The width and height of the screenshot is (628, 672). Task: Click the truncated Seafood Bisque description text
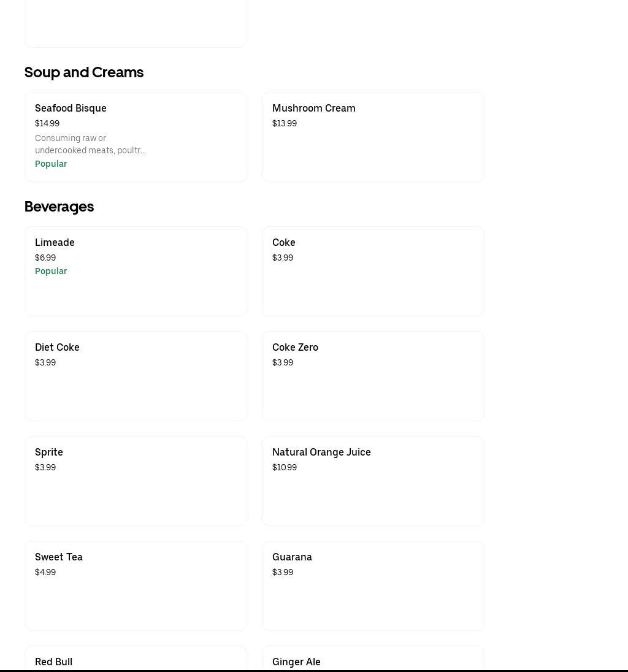point(90,144)
